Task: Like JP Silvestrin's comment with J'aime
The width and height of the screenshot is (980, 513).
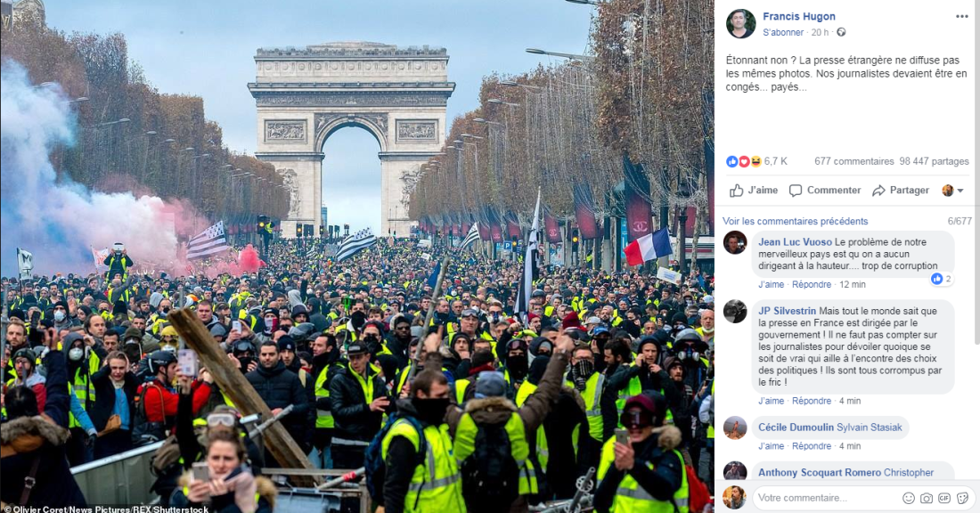Action: pos(771,401)
